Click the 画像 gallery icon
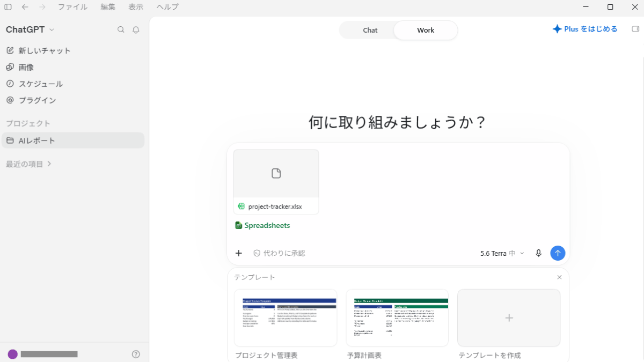The height and width of the screenshot is (362, 644). (10, 67)
